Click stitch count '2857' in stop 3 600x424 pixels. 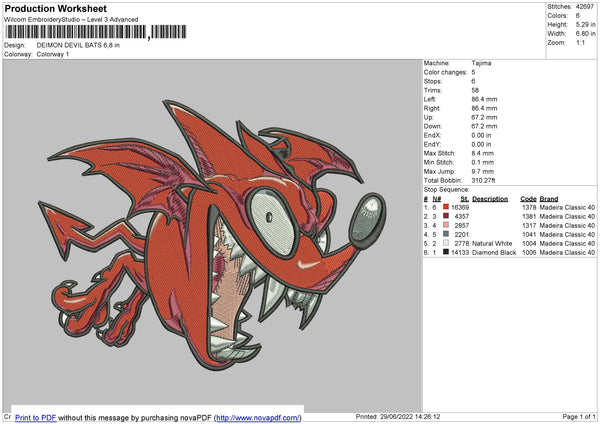point(461,225)
